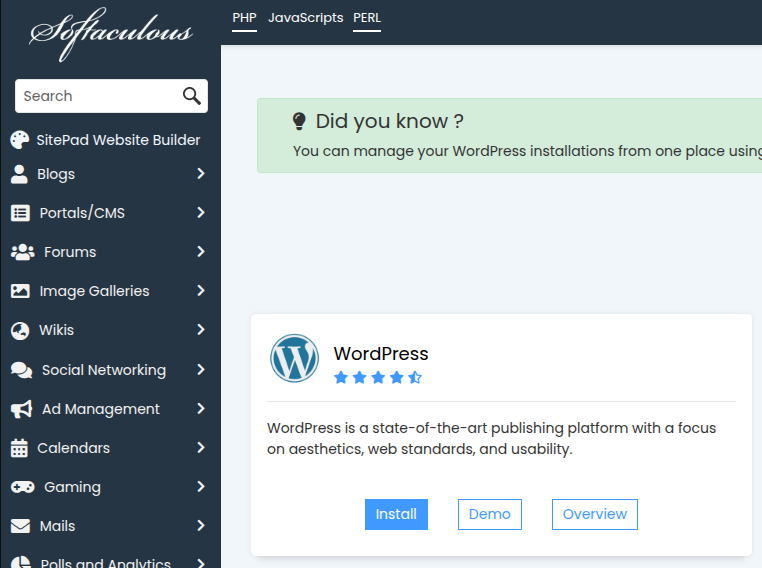Image resolution: width=762 pixels, height=568 pixels.
Task: Switch to the JavaScripts tab
Action: click(305, 18)
